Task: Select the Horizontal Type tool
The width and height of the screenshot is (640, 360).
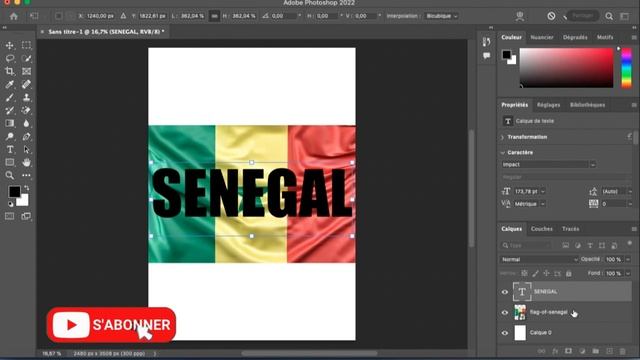Action: [10, 149]
